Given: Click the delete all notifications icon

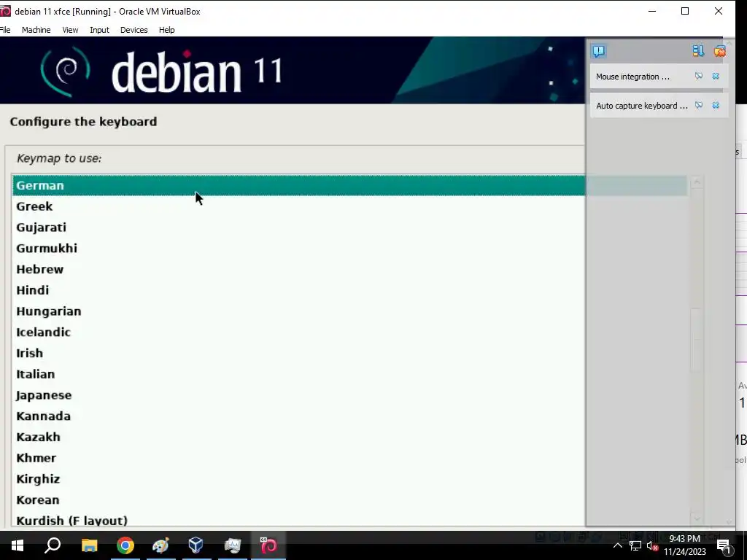Looking at the screenshot, I should coord(719,51).
